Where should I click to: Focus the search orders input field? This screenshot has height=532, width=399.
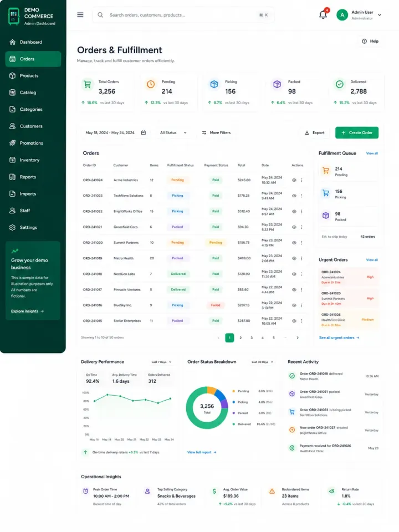tap(183, 15)
